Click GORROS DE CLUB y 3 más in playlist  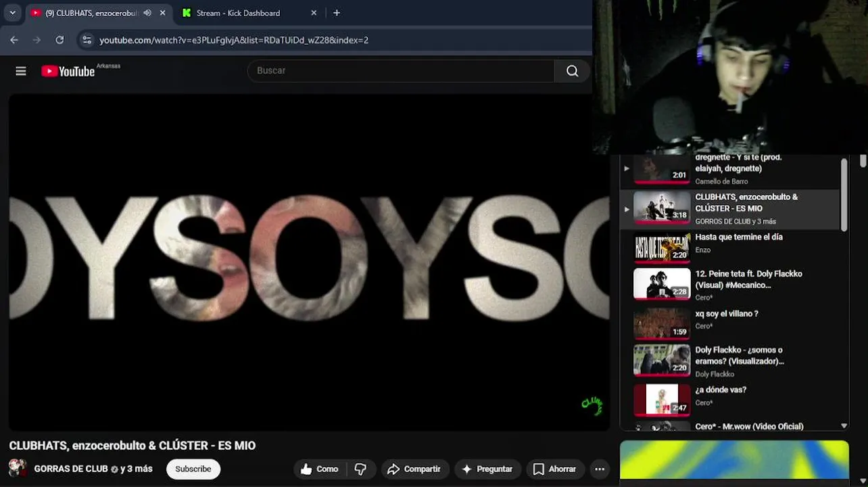click(x=736, y=221)
